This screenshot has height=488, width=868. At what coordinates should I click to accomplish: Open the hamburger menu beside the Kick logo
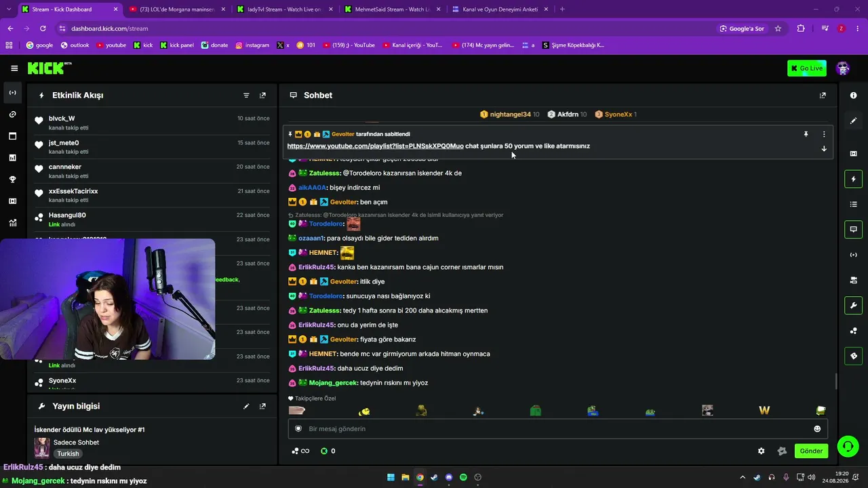14,68
